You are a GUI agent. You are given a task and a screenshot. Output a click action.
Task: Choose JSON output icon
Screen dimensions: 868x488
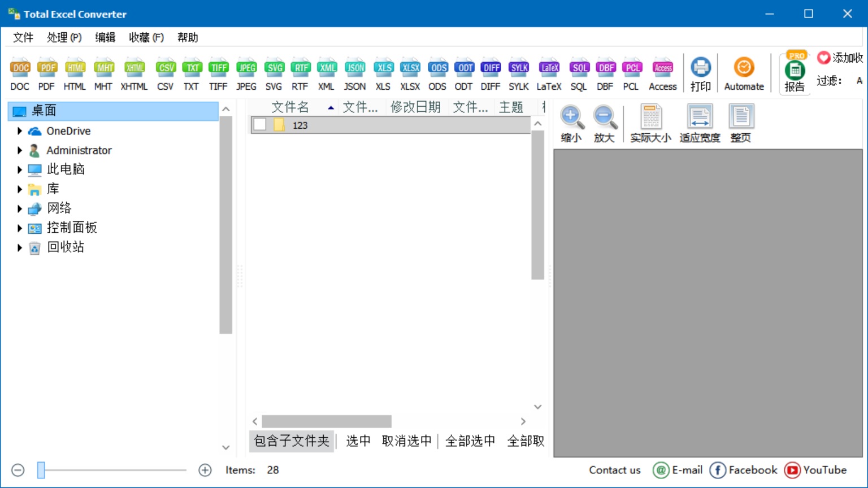355,74
